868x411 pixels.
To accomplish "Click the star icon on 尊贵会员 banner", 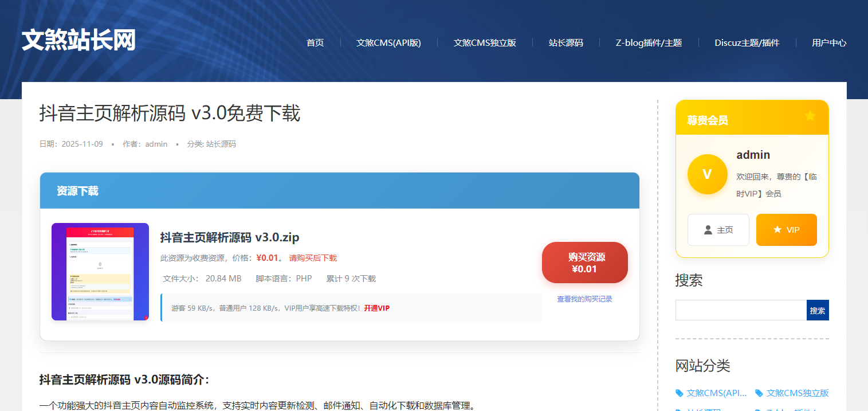I will tap(810, 115).
